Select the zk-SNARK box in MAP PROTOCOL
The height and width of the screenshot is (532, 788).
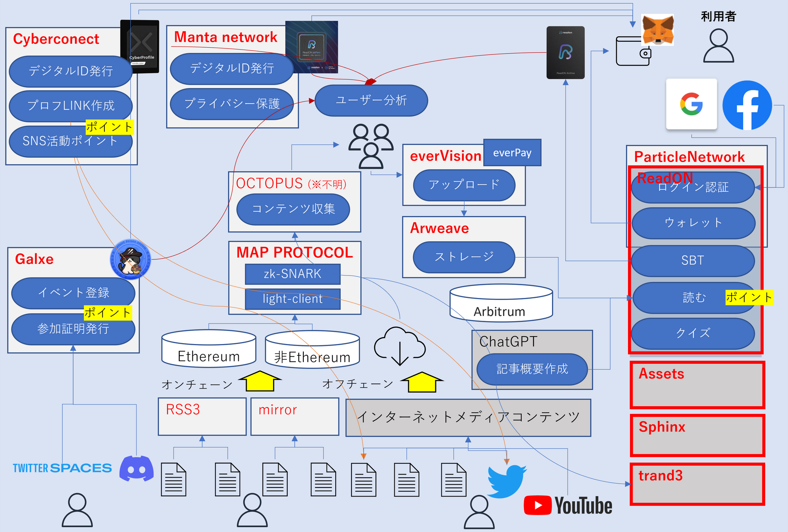click(292, 274)
